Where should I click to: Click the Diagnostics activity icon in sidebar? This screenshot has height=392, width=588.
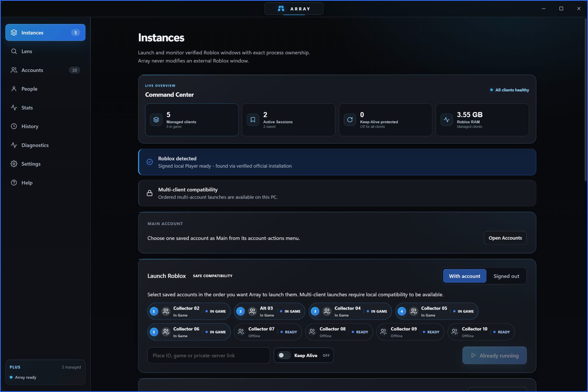coord(14,145)
